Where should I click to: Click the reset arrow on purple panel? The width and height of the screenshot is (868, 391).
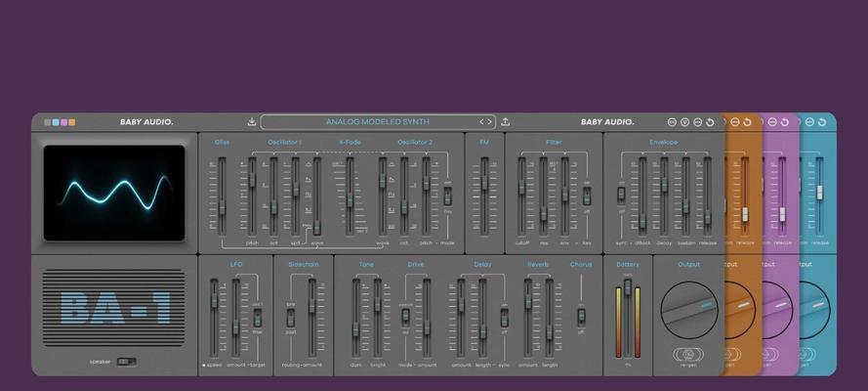click(784, 122)
